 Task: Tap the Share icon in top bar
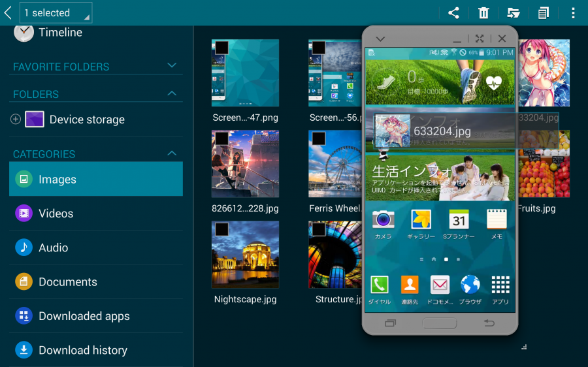point(453,13)
